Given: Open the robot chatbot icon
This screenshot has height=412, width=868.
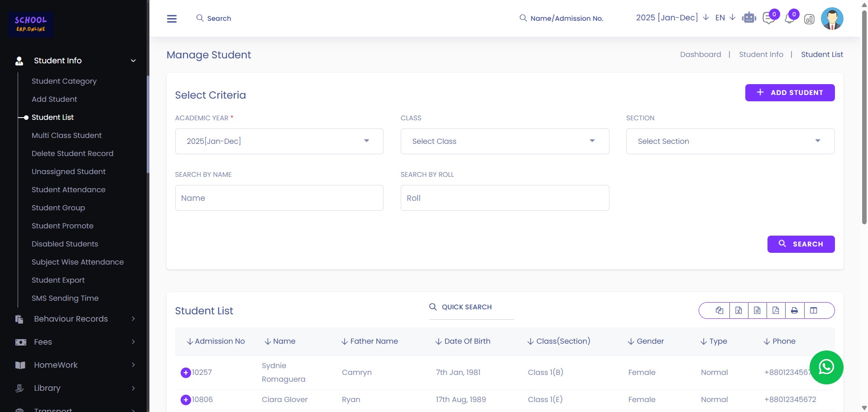Looking at the screenshot, I should tap(749, 18).
